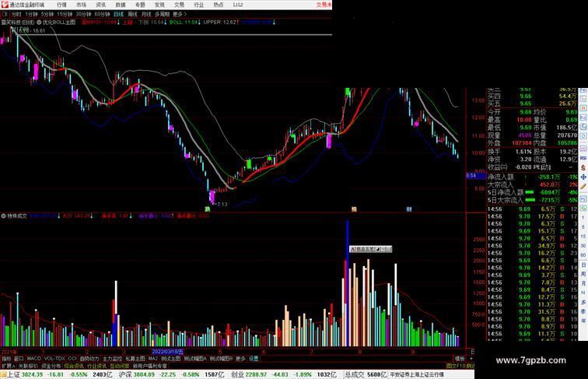Open the 资讯 menu
This screenshot has height=379, width=588.
tap(101, 5)
